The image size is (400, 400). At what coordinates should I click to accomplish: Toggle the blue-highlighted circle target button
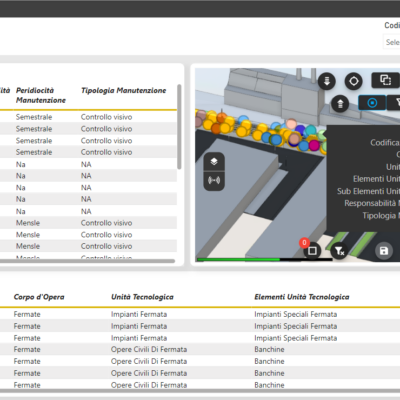coord(372,103)
